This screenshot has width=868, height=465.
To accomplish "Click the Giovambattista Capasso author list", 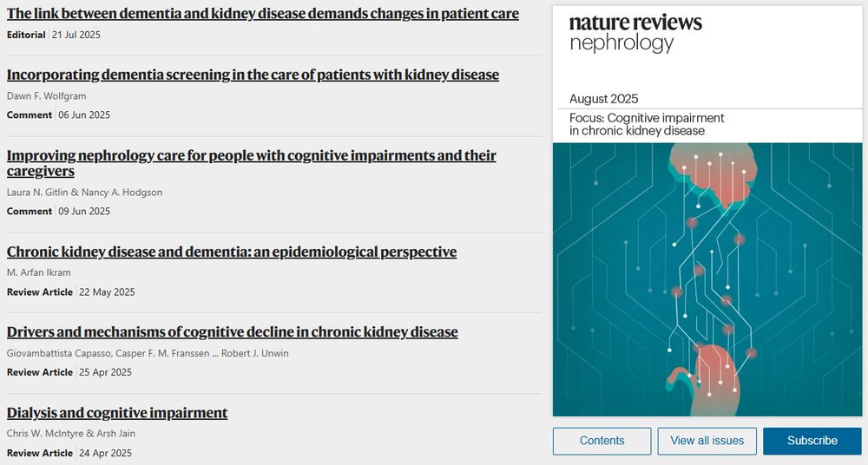I will tap(148, 353).
